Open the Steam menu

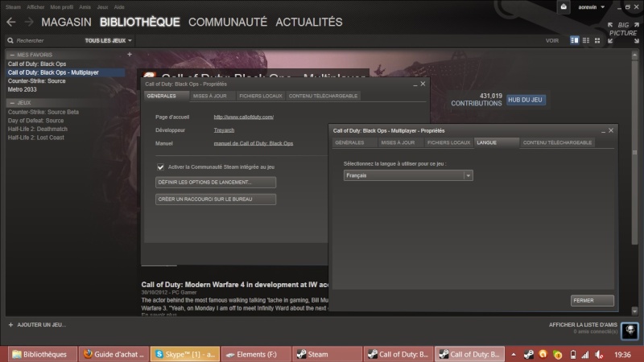(13, 7)
